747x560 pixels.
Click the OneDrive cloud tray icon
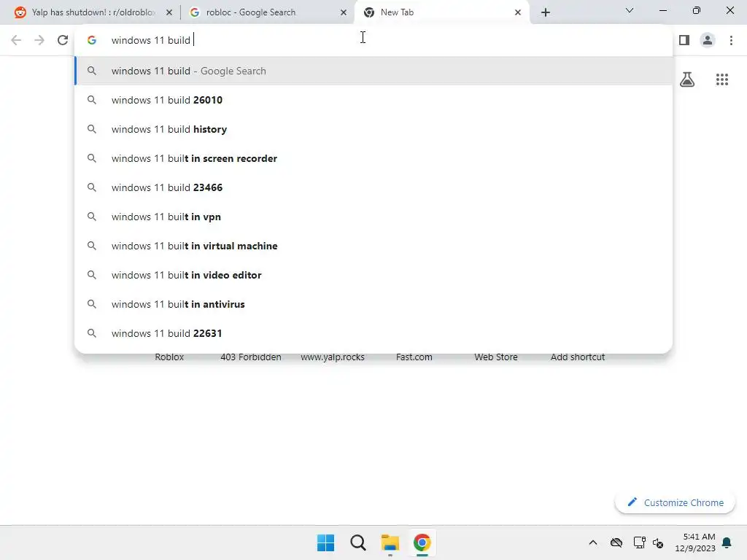pyautogui.click(x=616, y=542)
